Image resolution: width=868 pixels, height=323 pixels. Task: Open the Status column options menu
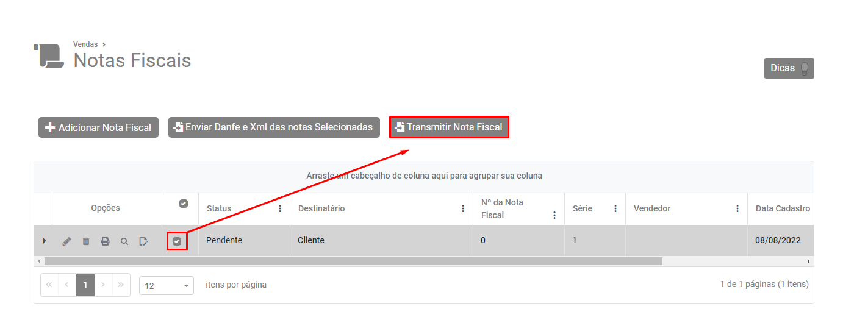click(280, 208)
